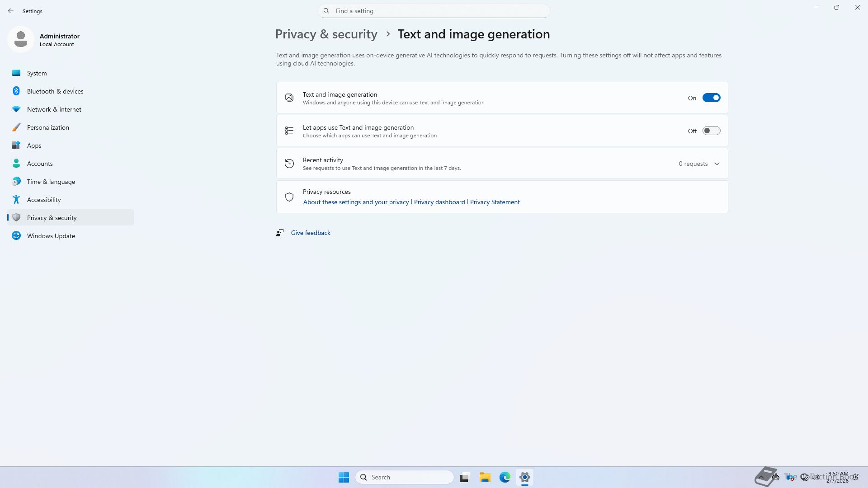Open File Explorer from the taskbar
868x488 pixels.
(485, 477)
